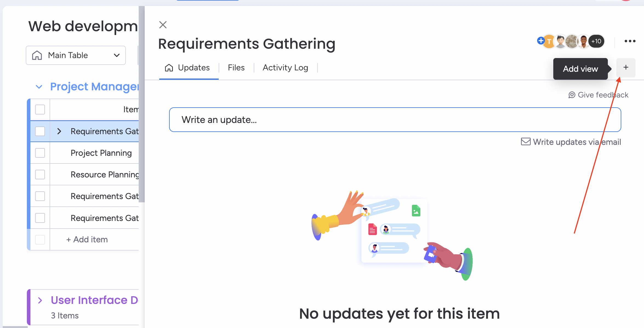The height and width of the screenshot is (328, 644).
Task: Expand the Requirements Gathering subitems arrow
Action: [x=59, y=131]
